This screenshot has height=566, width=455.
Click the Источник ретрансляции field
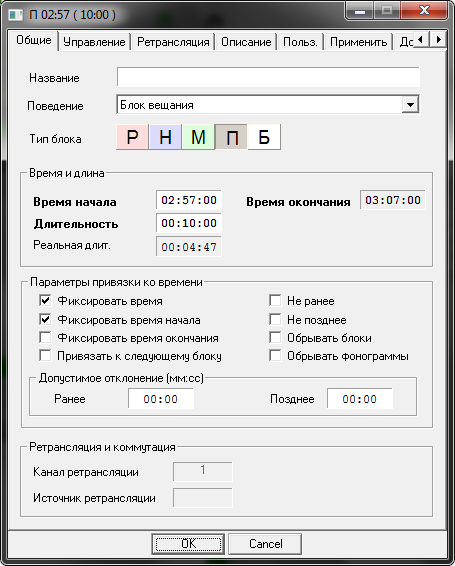click(203, 498)
